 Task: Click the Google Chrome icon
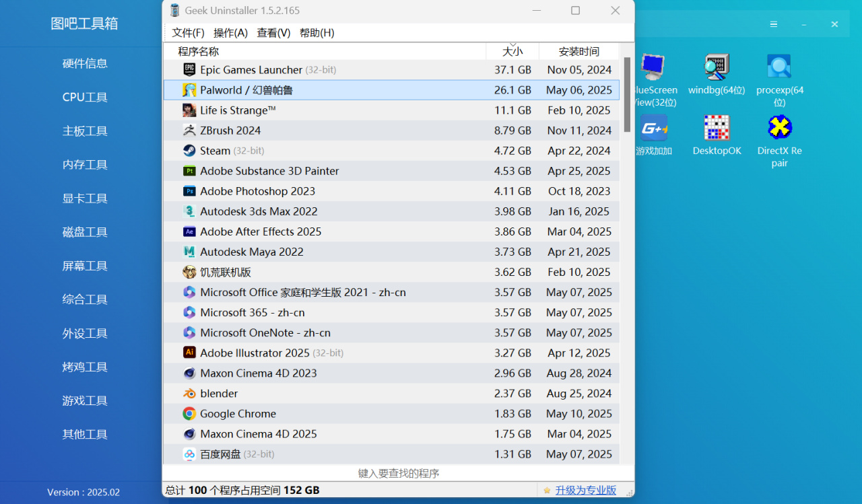coord(189,413)
